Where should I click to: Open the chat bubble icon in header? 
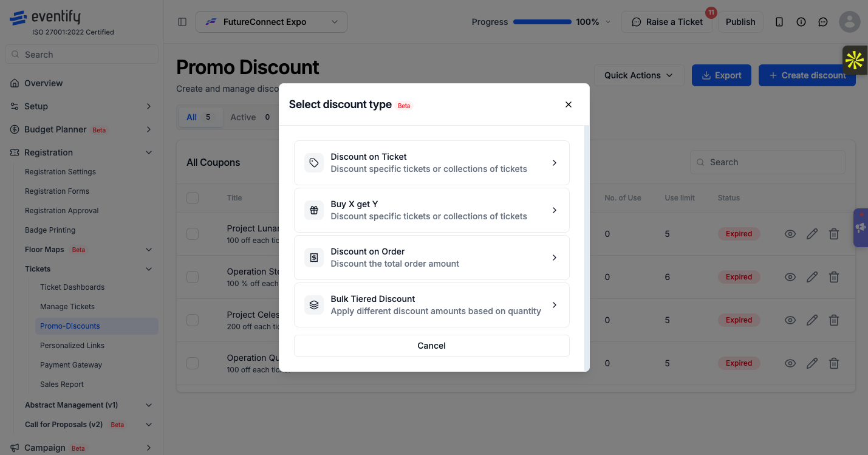coord(823,22)
